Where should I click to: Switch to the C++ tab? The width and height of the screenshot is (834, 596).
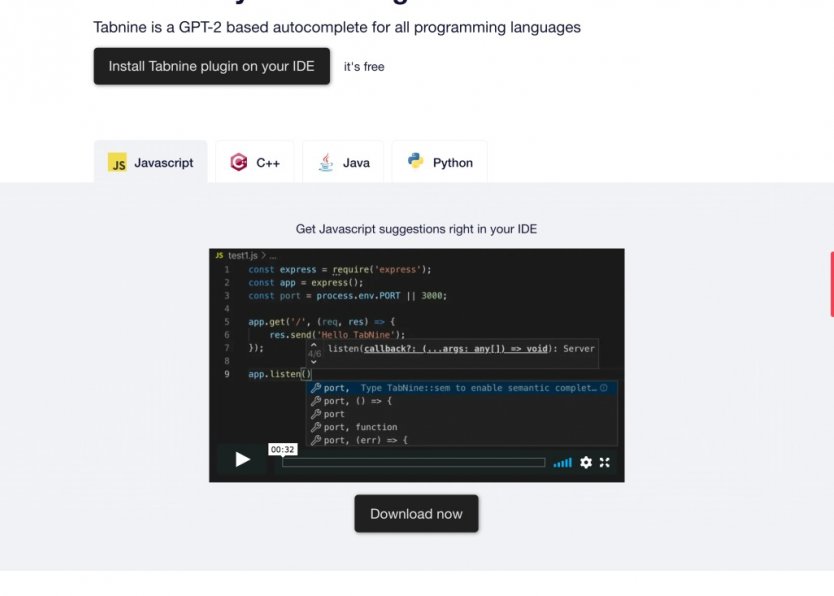click(x=255, y=163)
